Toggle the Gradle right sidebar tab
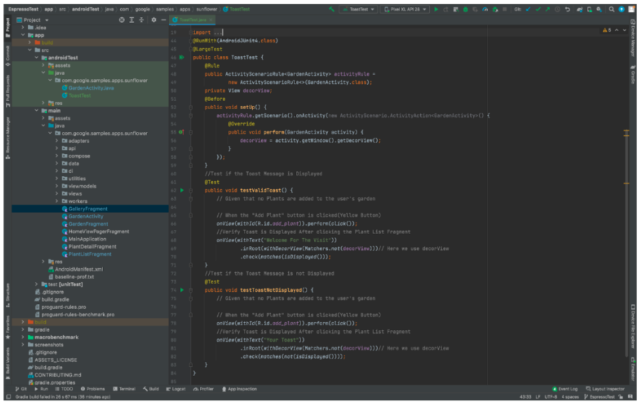Screen dimensions: 640x405 (633, 74)
